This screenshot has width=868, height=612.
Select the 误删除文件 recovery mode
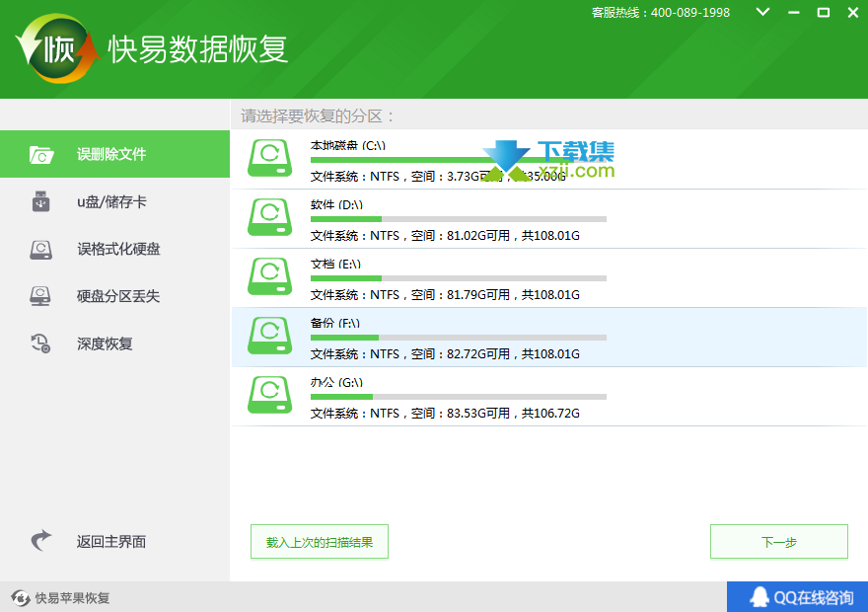pyautogui.click(x=114, y=154)
